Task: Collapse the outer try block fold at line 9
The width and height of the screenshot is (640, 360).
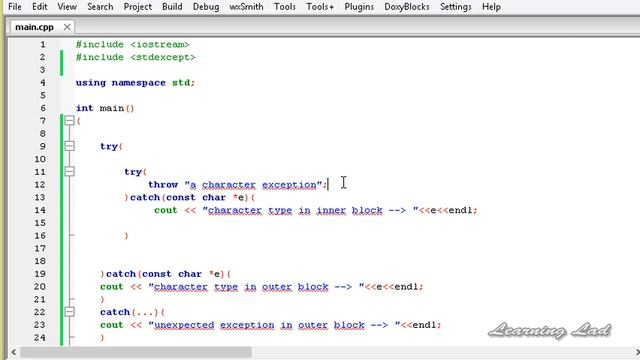Action: tap(69, 146)
